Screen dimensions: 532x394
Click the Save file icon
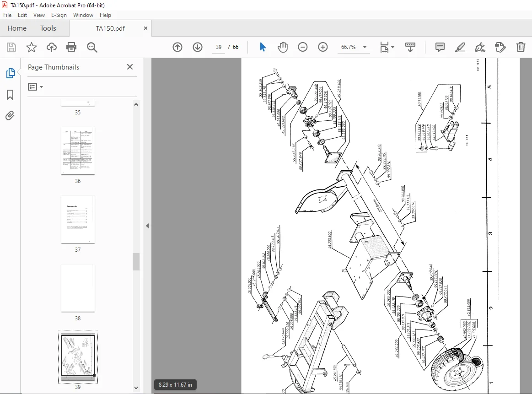(11, 47)
